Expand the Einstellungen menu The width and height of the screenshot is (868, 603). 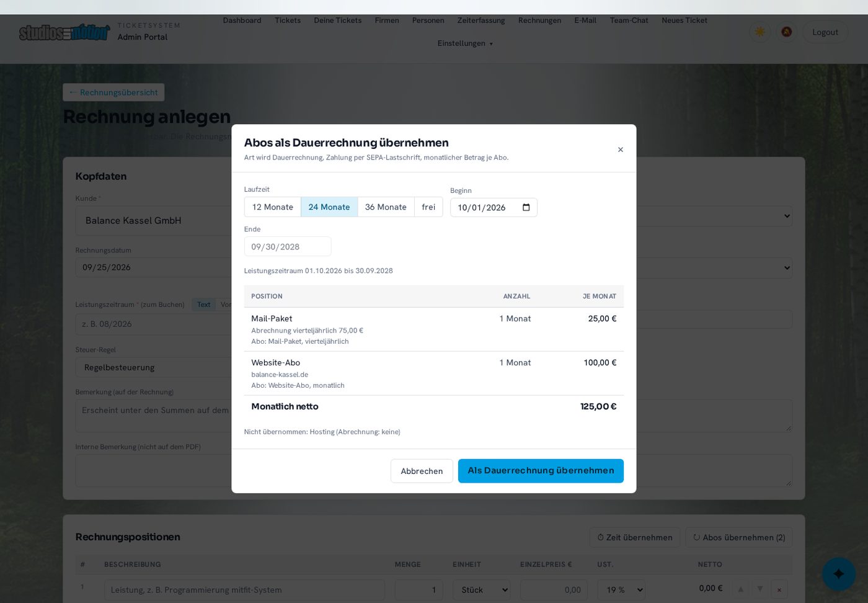click(465, 43)
